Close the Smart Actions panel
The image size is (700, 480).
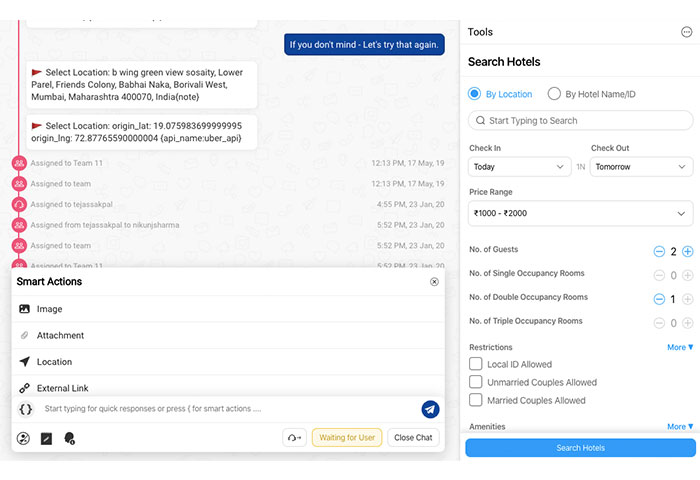tap(434, 282)
